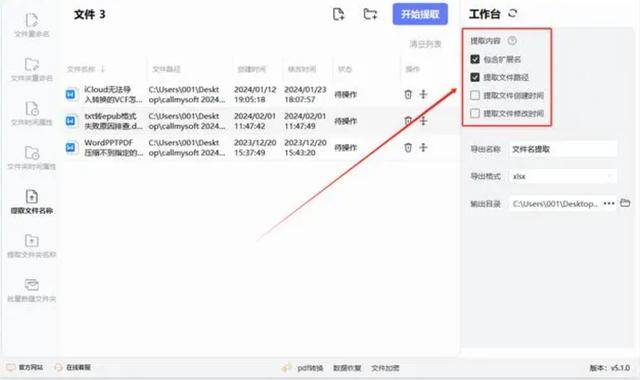Click 清空列表 link
The width and height of the screenshot is (640, 380).
click(425, 44)
